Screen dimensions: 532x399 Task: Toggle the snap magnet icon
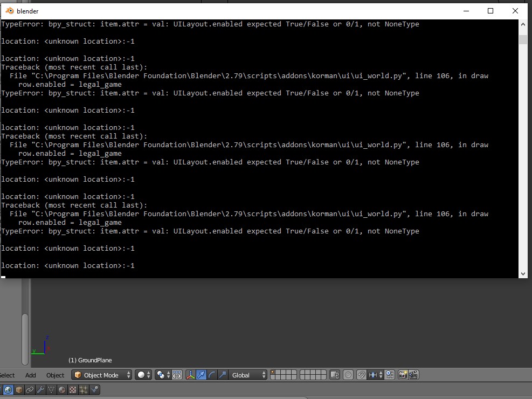(x=361, y=375)
